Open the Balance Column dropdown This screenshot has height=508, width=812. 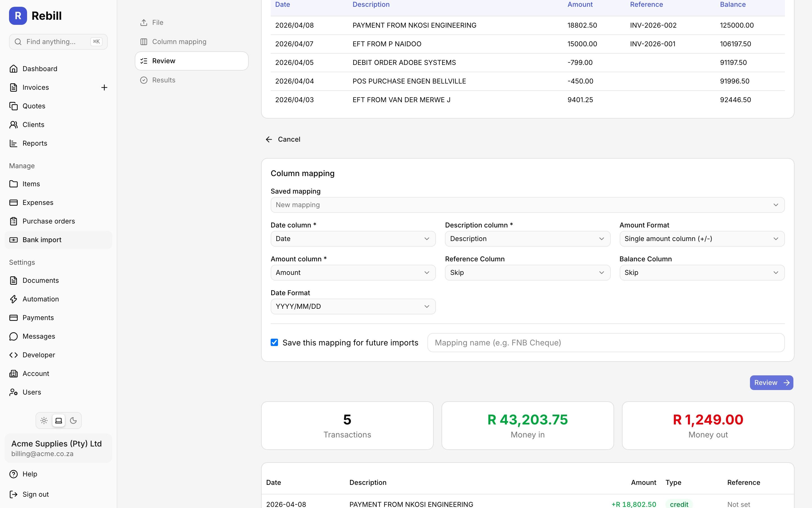(x=702, y=273)
